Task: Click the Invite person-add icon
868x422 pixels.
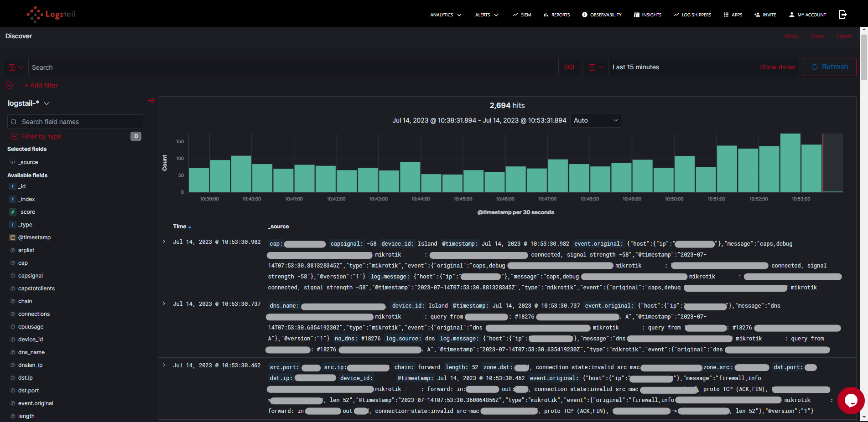Action: point(757,15)
